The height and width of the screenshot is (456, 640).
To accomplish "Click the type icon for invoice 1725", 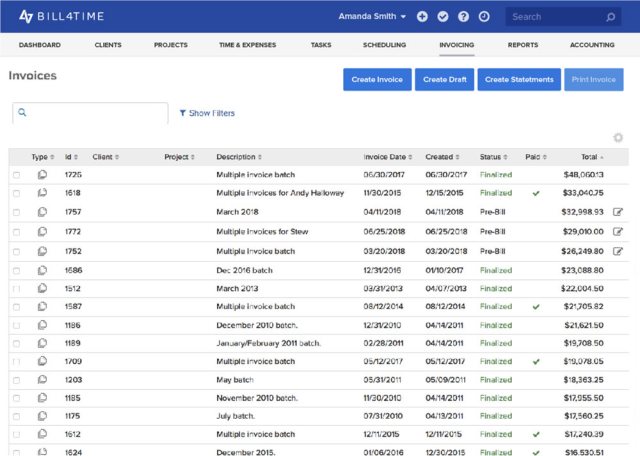I will point(42,175).
